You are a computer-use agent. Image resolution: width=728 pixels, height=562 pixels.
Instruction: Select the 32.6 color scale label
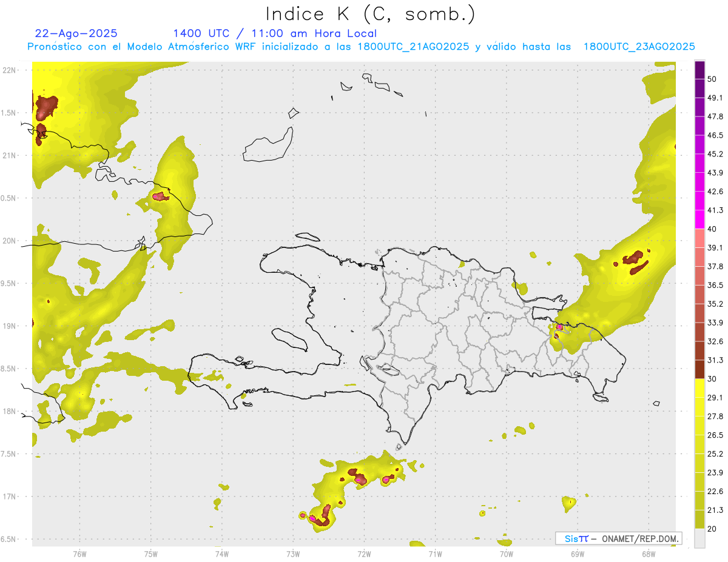715,341
